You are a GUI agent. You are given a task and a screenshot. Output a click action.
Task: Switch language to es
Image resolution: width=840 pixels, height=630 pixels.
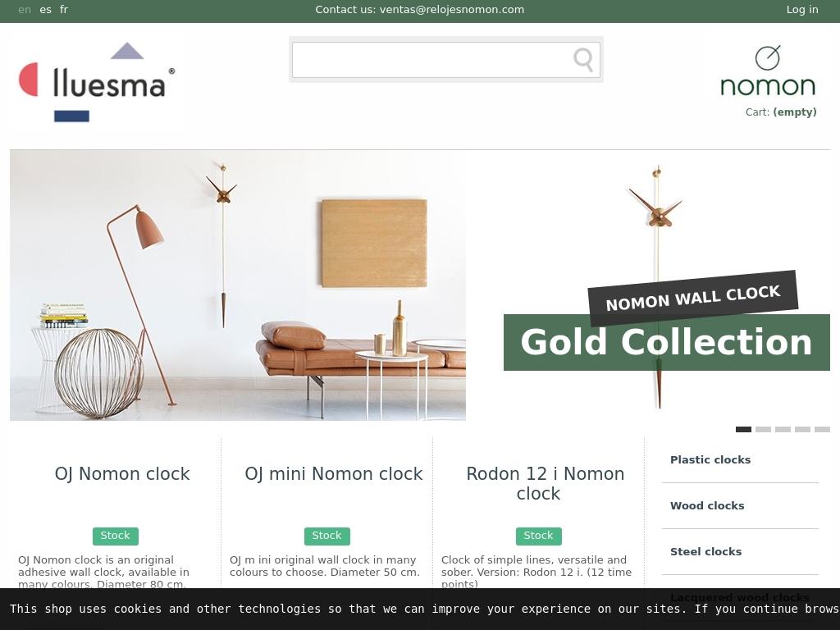(x=46, y=10)
